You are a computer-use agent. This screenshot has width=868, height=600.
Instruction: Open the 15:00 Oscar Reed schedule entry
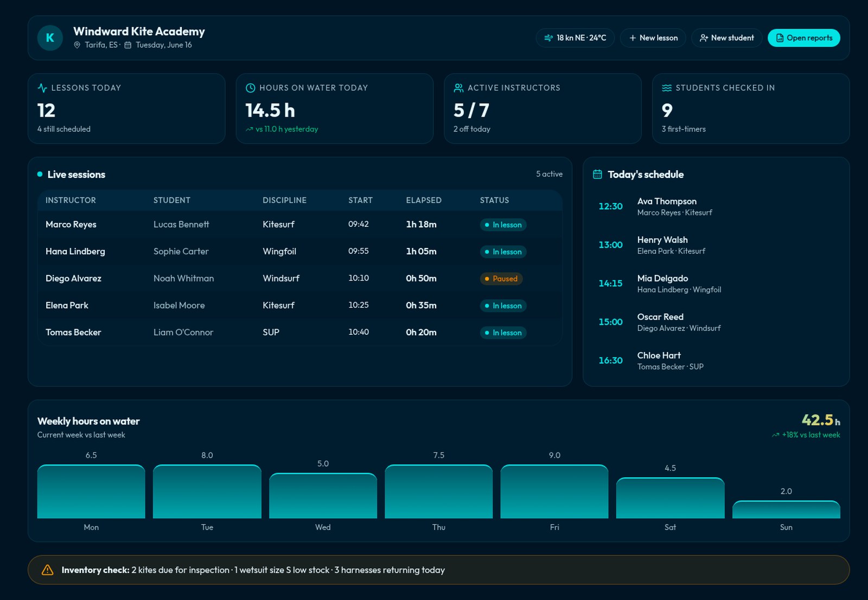pyautogui.click(x=716, y=322)
